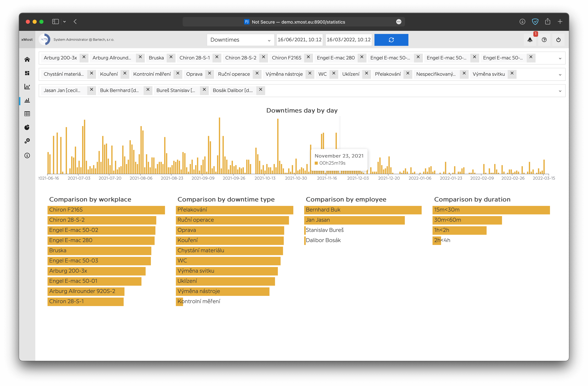Open the notifications bell icon
Screen dimensions: 588x386
[530, 40]
